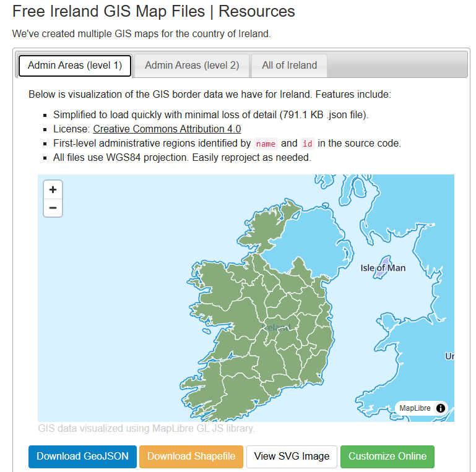Click the Isle of Man label on map
The image size is (476, 472).
[x=383, y=268]
